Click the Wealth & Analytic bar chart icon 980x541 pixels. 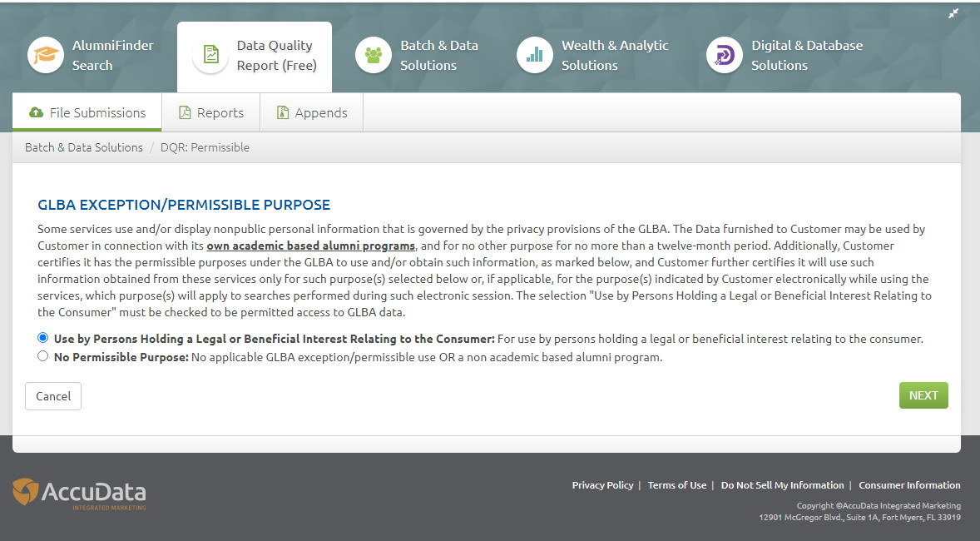(x=534, y=55)
